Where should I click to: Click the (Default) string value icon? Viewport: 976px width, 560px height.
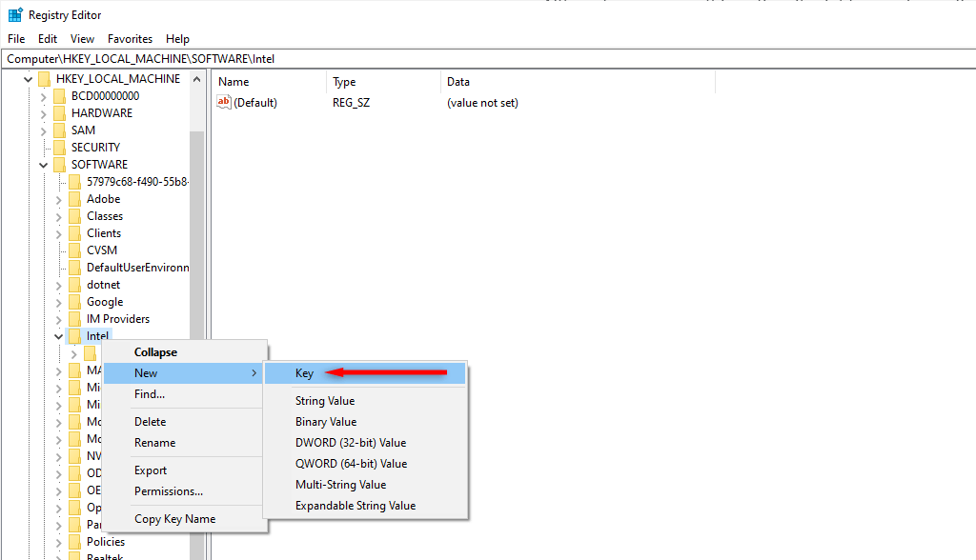224,102
